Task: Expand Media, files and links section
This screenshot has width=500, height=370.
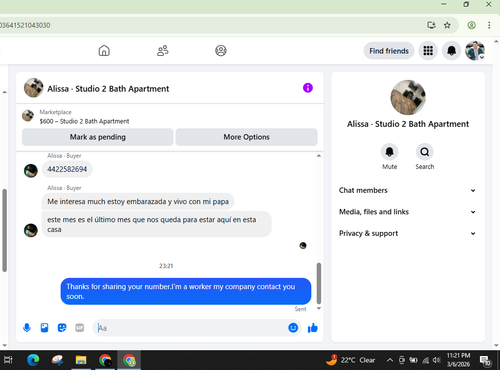Action: coord(407,212)
